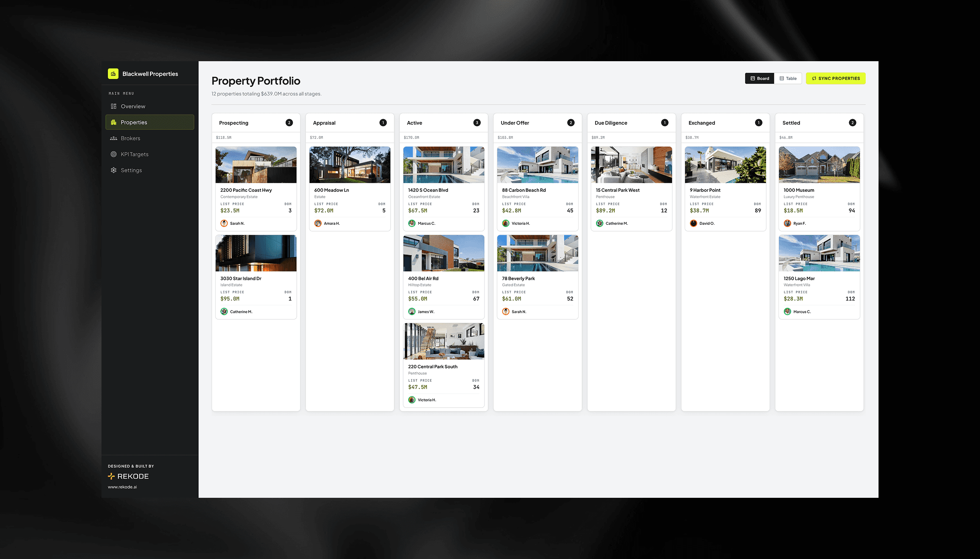
Task: Click the Prospecting column header
Action: pyautogui.click(x=234, y=123)
